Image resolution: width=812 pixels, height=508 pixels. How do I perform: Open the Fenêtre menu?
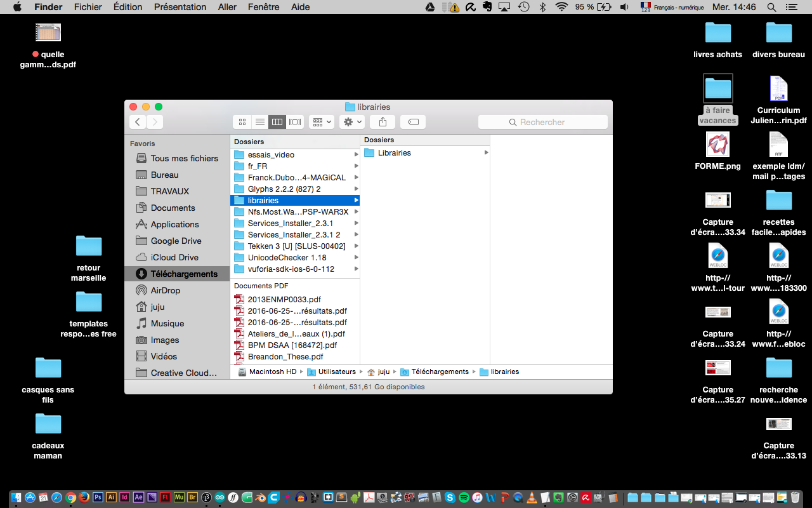[x=263, y=7]
